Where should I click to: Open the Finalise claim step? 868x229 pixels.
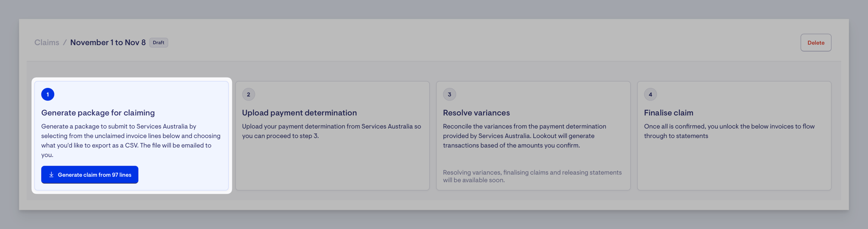point(668,113)
